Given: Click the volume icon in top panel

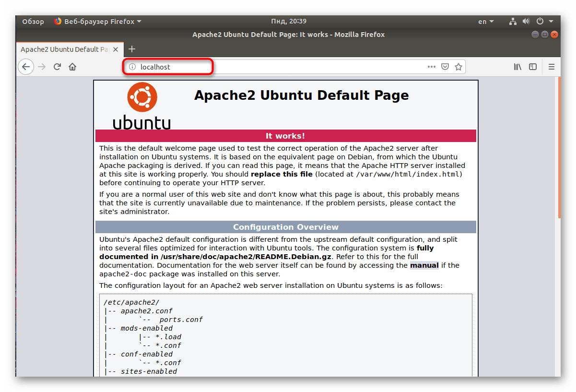Looking at the screenshot, I should pos(526,21).
